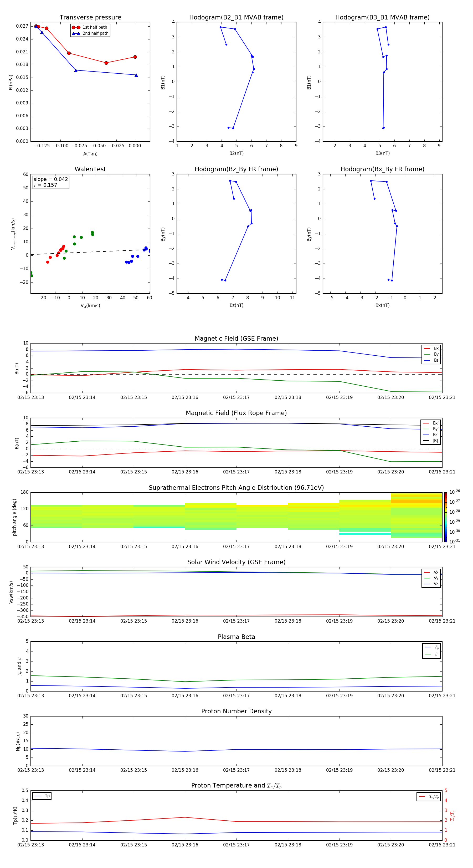Click the 'Proton Number Density' title
473x868 pixels.
click(x=236, y=711)
